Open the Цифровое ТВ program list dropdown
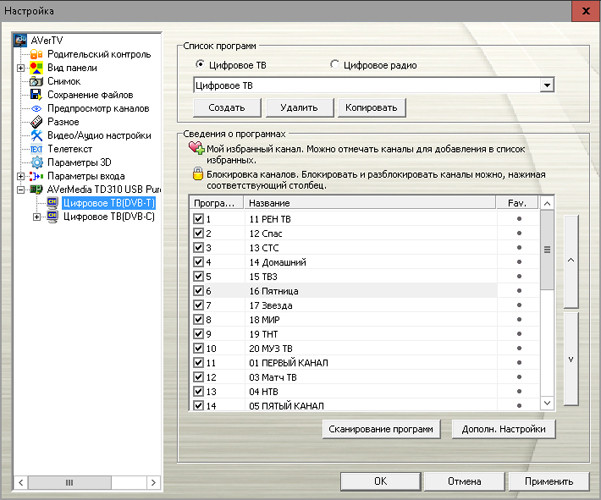Screen dimensions: 601x500 546,86
